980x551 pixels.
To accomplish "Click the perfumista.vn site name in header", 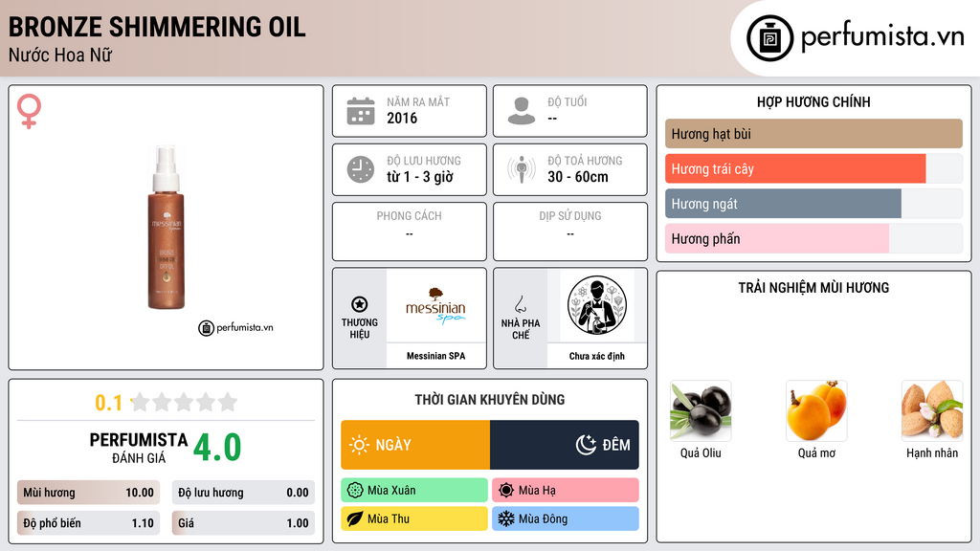I will 882,36.
